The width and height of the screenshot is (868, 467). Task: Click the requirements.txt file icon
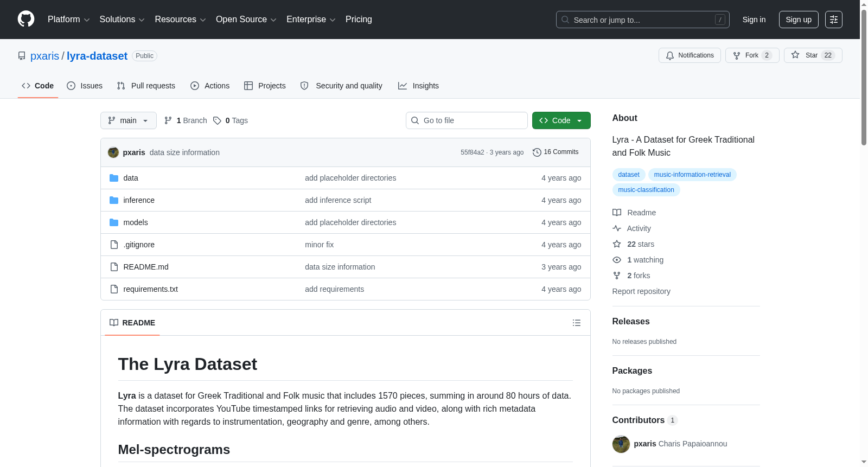pos(114,289)
